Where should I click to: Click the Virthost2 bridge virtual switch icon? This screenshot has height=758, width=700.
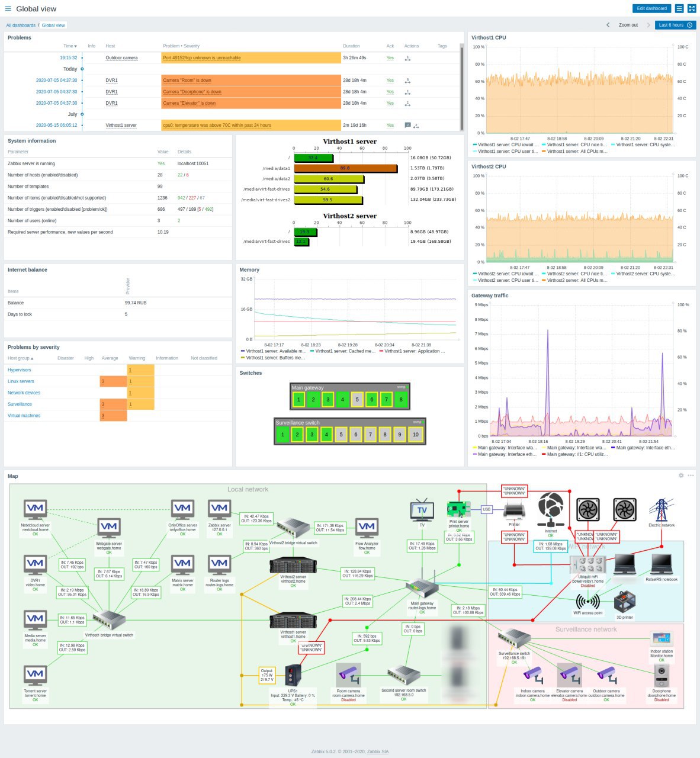coord(293,528)
